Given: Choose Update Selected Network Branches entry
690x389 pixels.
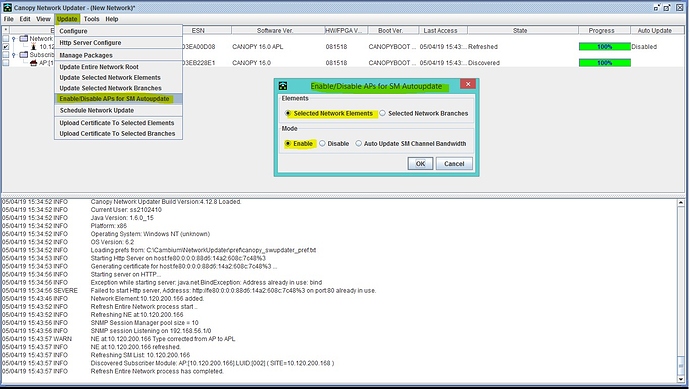Looking at the screenshot, I should coord(118,88).
